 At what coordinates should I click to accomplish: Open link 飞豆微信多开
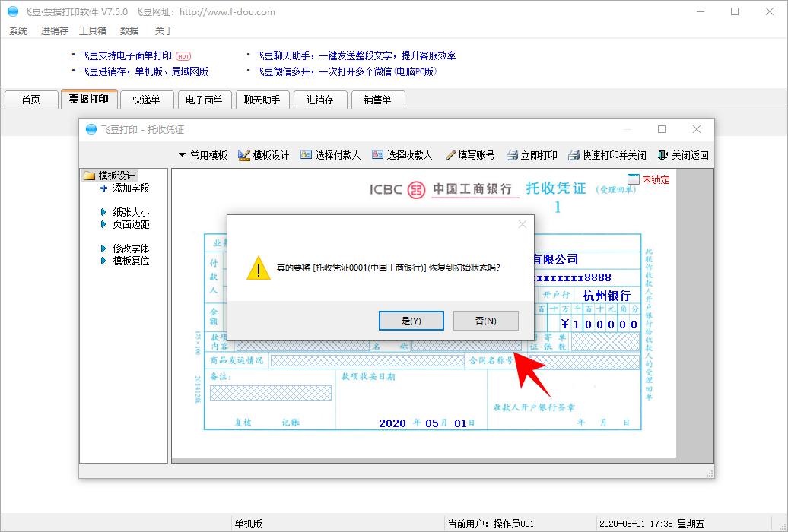[346, 72]
